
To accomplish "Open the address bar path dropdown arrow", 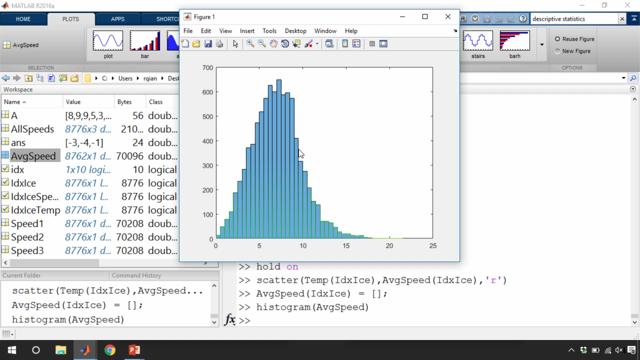I will (624, 78).
